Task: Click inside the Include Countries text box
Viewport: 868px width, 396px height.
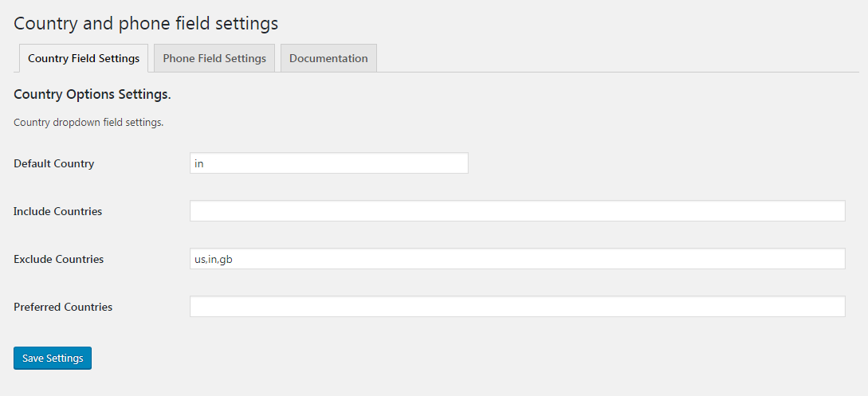Action: point(516,211)
